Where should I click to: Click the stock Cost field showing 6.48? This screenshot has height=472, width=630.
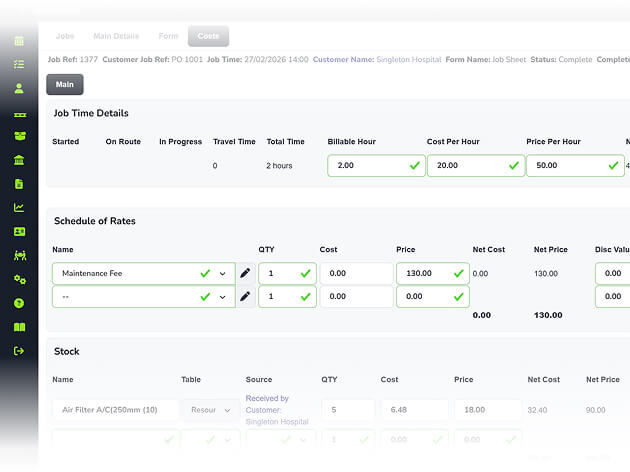[414, 410]
